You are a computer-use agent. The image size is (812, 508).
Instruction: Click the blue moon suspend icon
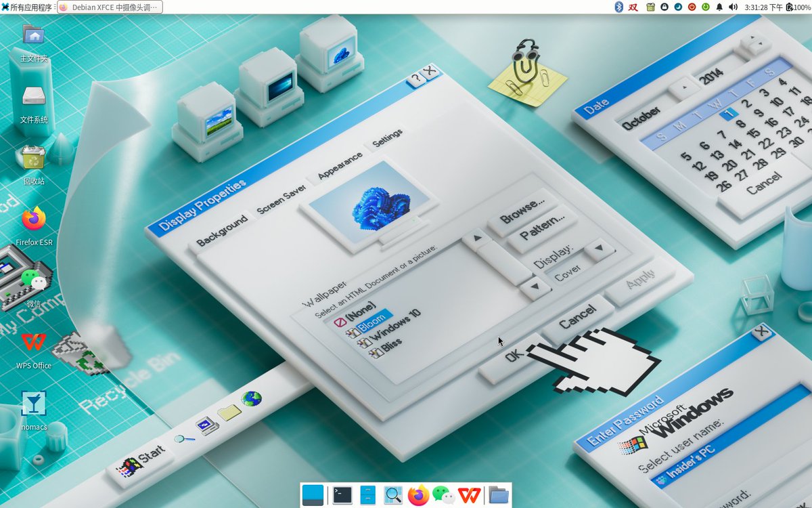[678, 7]
